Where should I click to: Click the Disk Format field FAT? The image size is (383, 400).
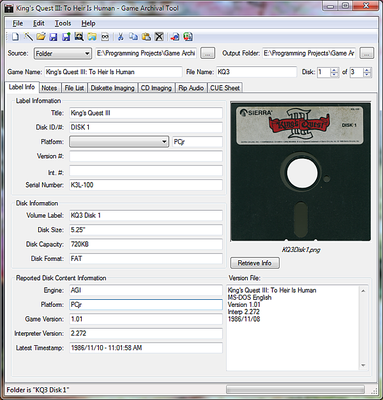click(146, 259)
